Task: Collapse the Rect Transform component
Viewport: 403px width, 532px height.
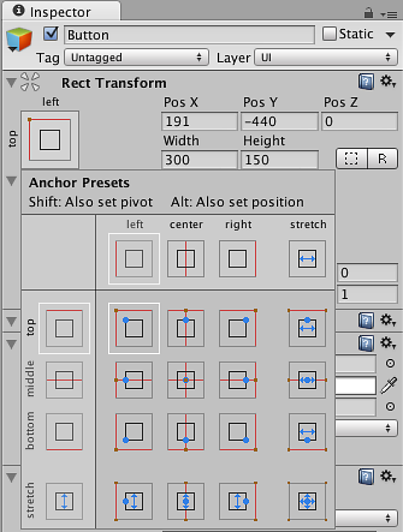Action: tap(11, 83)
